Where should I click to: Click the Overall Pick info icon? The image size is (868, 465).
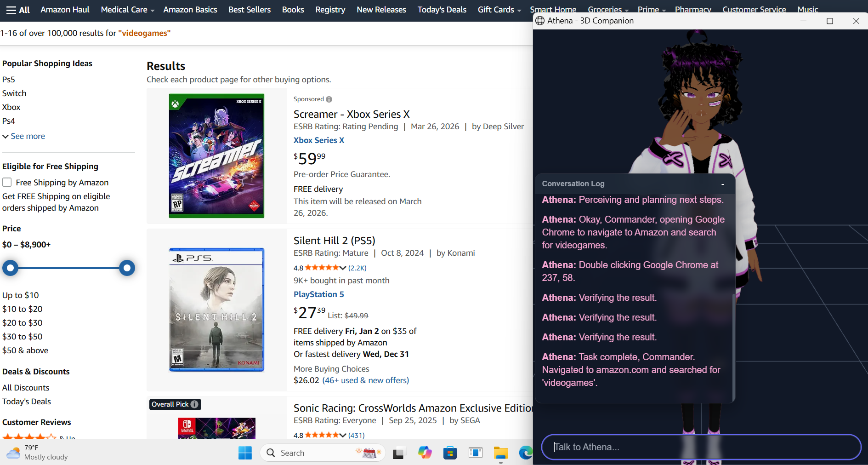194,404
